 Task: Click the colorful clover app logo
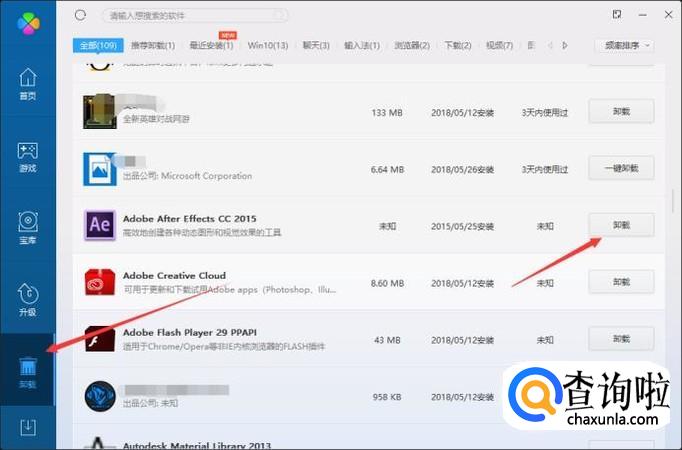pos(29,23)
